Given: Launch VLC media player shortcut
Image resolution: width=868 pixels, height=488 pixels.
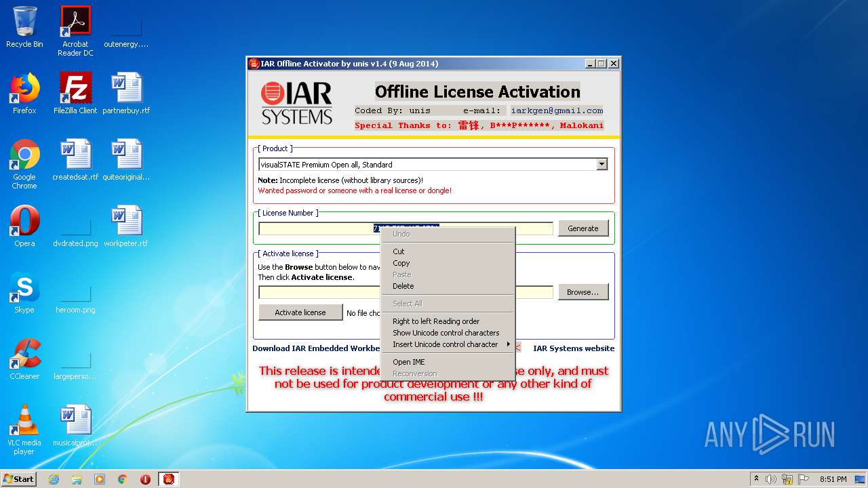Looking at the screenshot, I should click(x=24, y=430).
